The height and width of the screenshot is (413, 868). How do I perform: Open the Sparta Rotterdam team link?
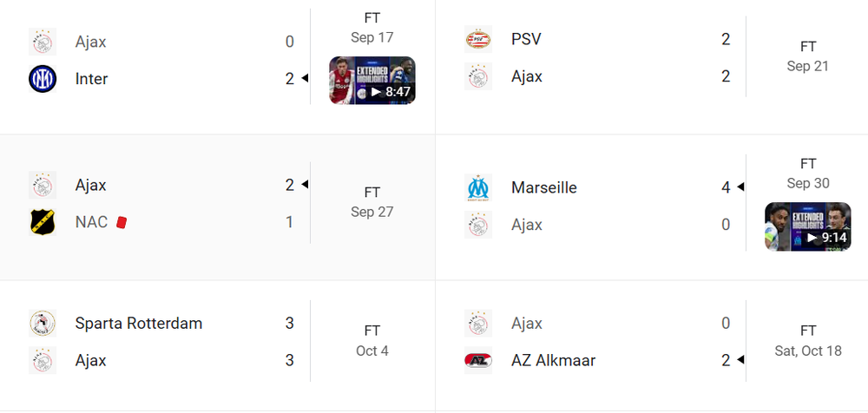(138, 324)
